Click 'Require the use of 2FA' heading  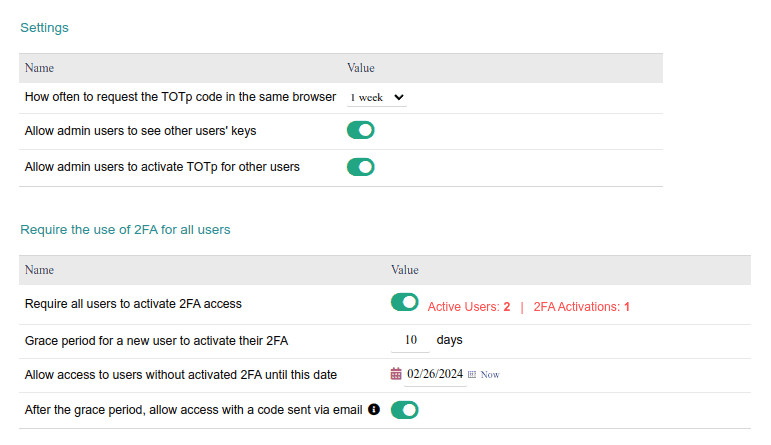[125, 230]
